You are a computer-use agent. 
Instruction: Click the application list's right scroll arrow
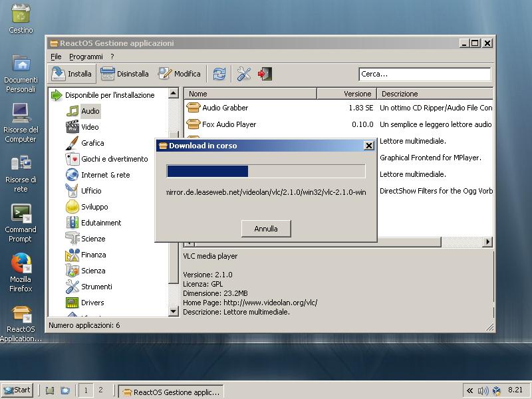(x=487, y=241)
